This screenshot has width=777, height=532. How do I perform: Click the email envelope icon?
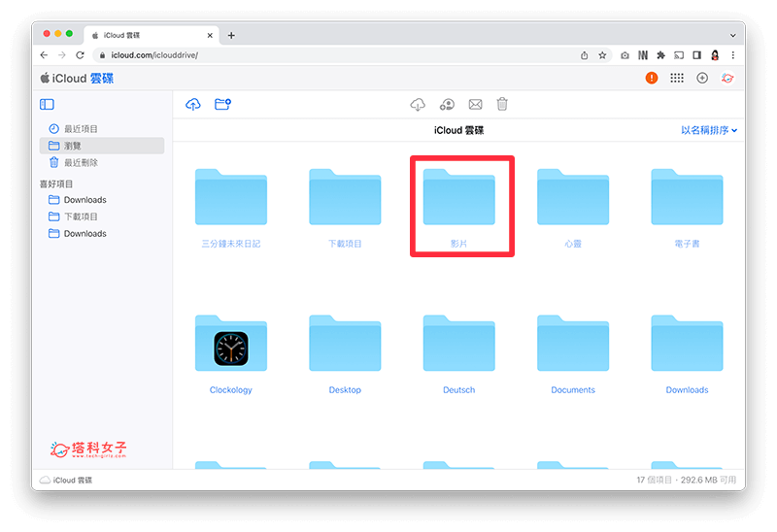coord(475,104)
